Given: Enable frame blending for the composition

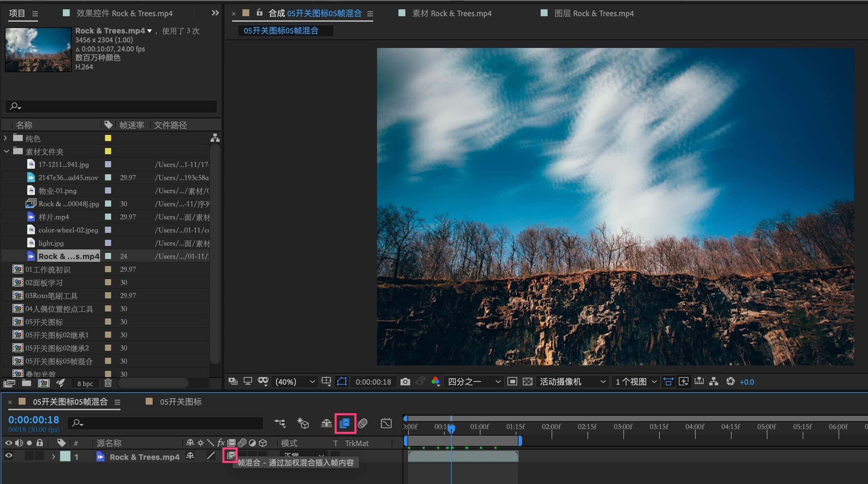Looking at the screenshot, I should (x=345, y=423).
